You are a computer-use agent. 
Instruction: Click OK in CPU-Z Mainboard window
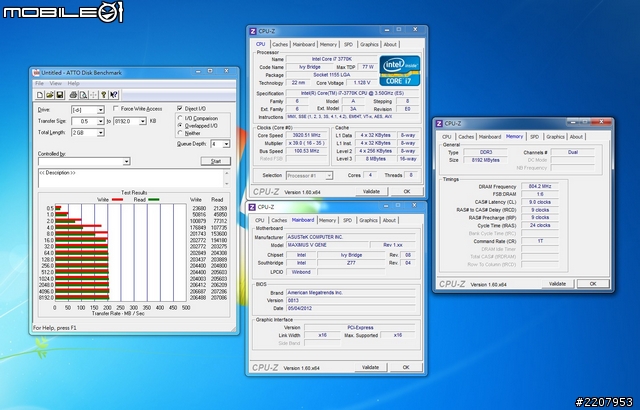tap(406, 367)
